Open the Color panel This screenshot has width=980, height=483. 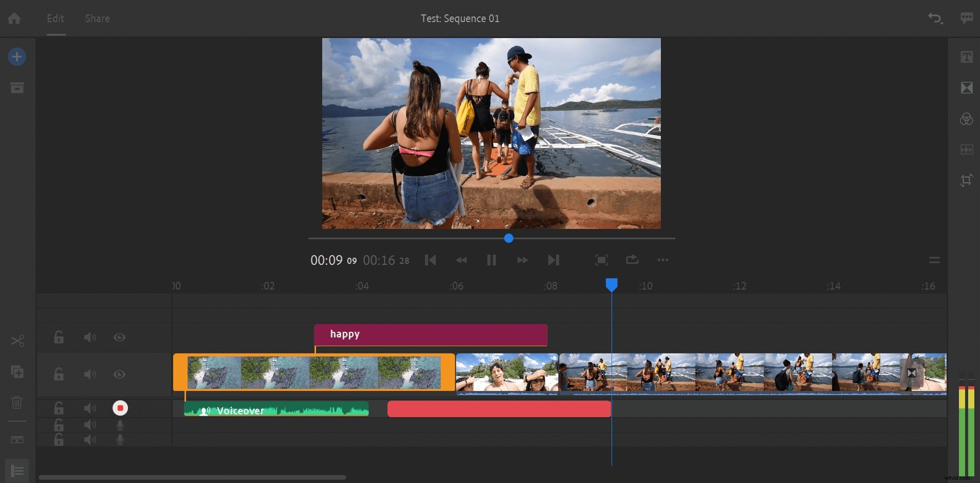coord(967,119)
